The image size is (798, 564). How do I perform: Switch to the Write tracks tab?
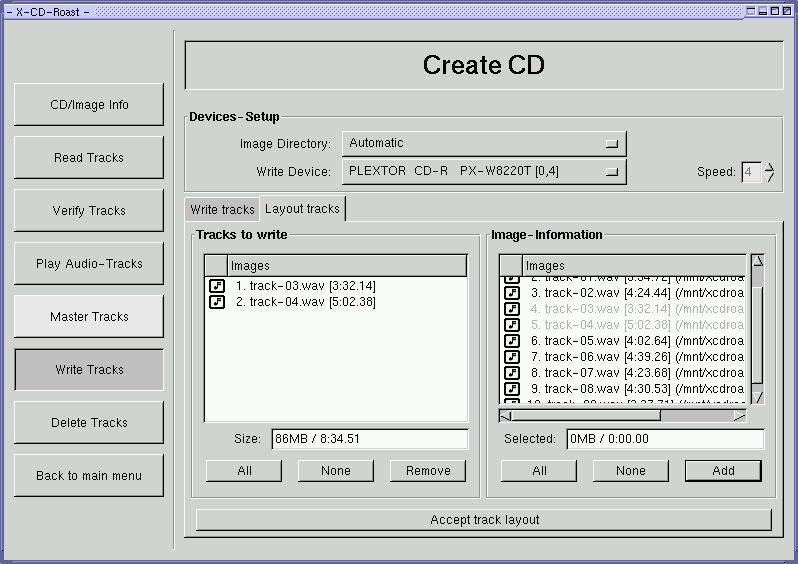(x=222, y=210)
